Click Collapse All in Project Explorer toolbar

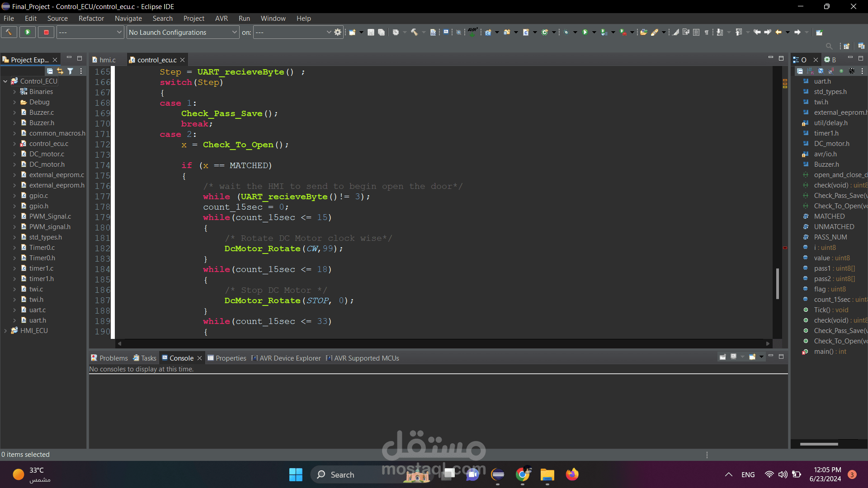[x=50, y=71]
